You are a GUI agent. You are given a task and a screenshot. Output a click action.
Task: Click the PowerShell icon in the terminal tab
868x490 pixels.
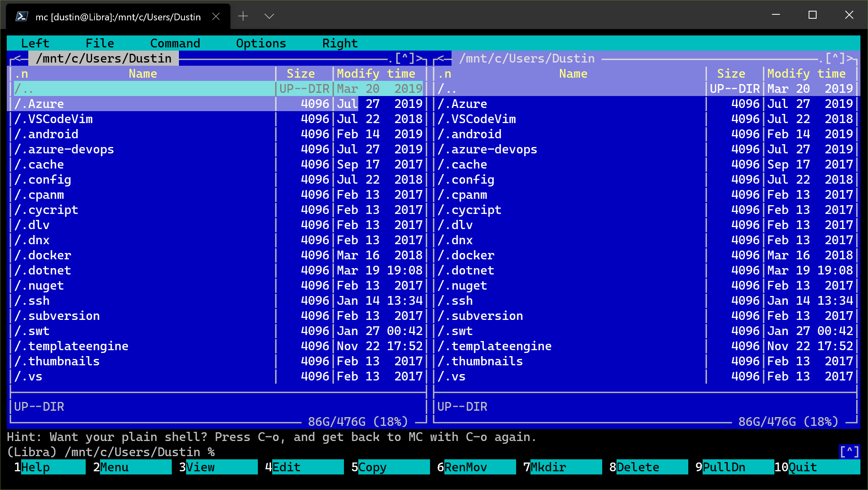pyautogui.click(x=22, y=16)
